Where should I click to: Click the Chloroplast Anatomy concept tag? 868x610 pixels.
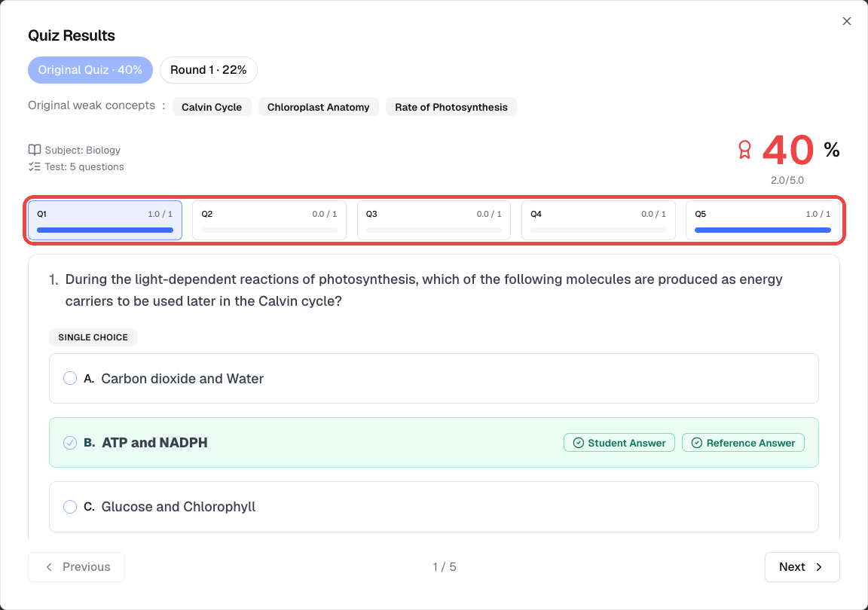click(318, 107)
